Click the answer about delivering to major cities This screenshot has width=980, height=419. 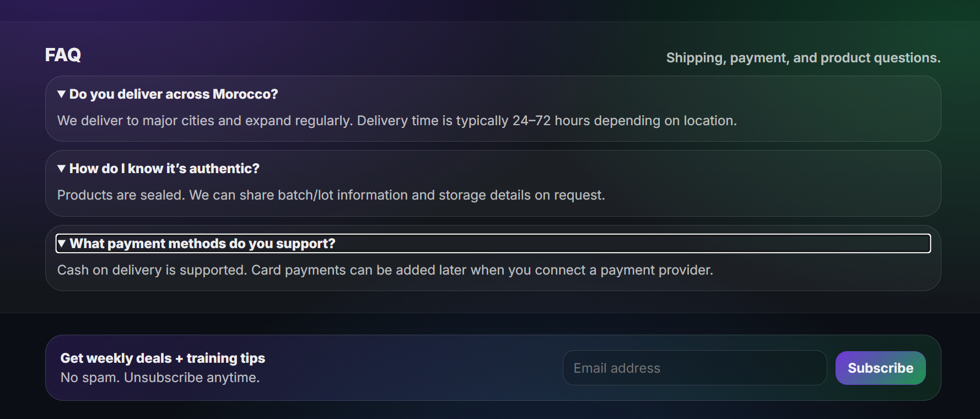point(397,121)
